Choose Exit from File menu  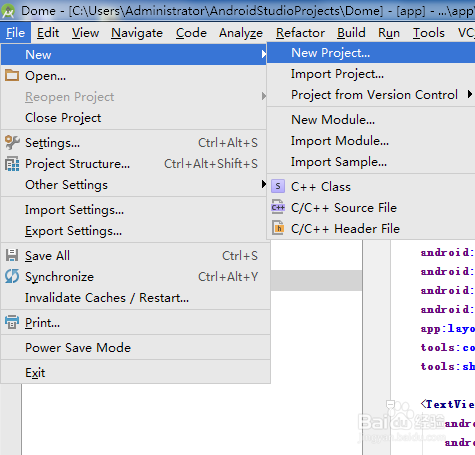pyautogui.click(x=134, y=373)
